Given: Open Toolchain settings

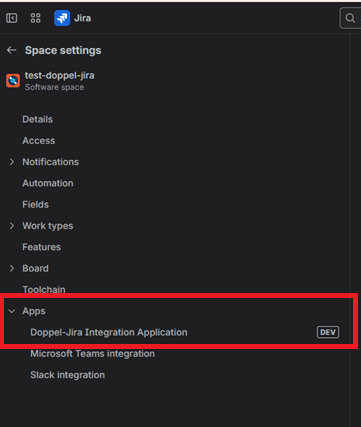Looking at the screenshot, I should click(44, 290).
